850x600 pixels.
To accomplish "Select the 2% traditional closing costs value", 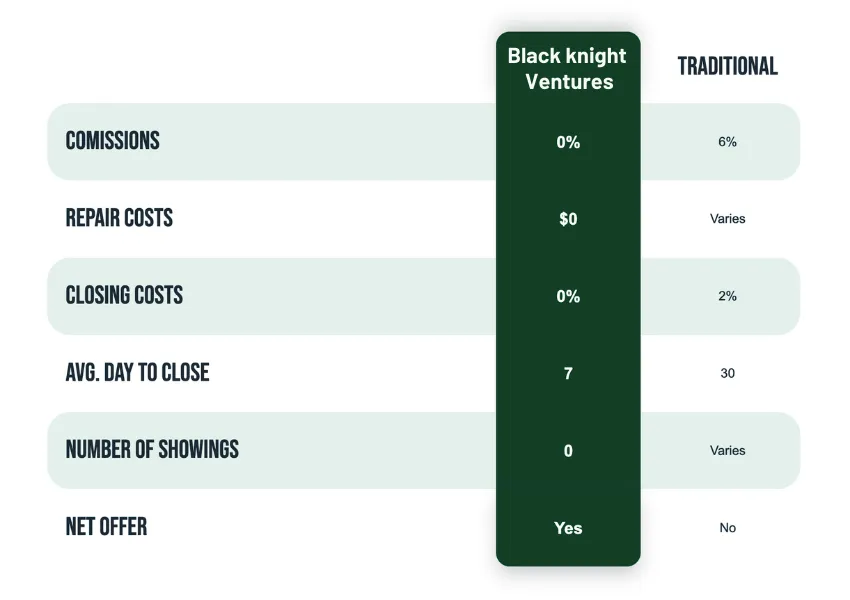I will [x=727, y=296].
